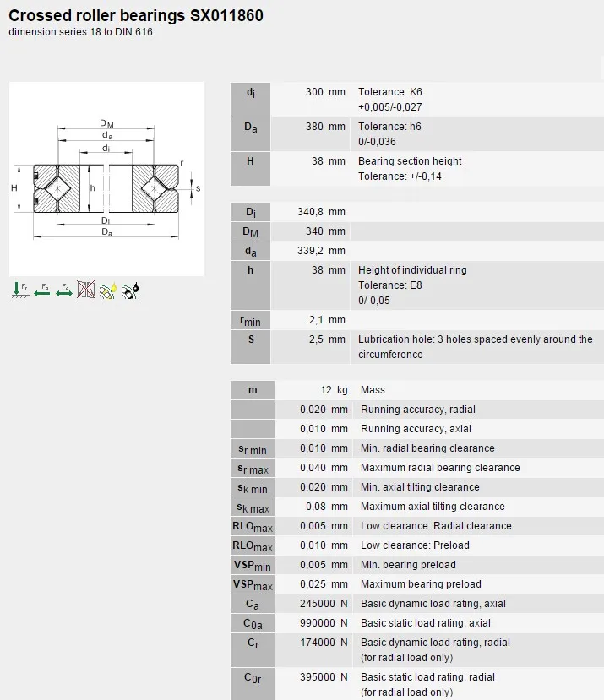
Task: Click 'Tolerance: h6' text
Action: click(389, 127)
